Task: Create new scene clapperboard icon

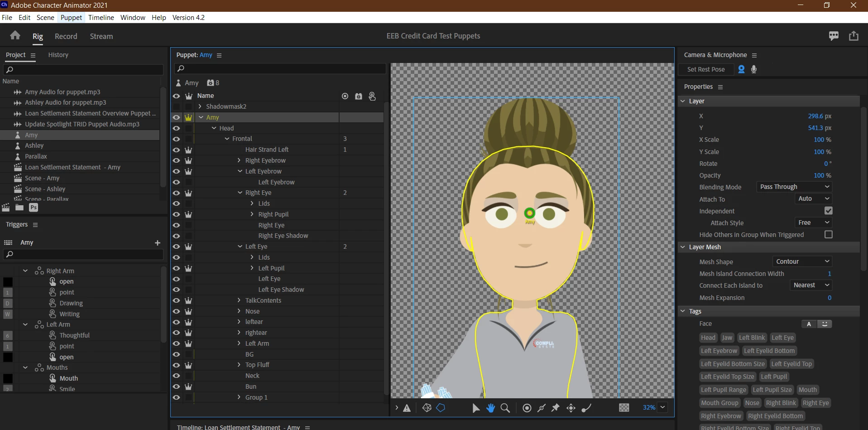Action: tap(6, 208)
